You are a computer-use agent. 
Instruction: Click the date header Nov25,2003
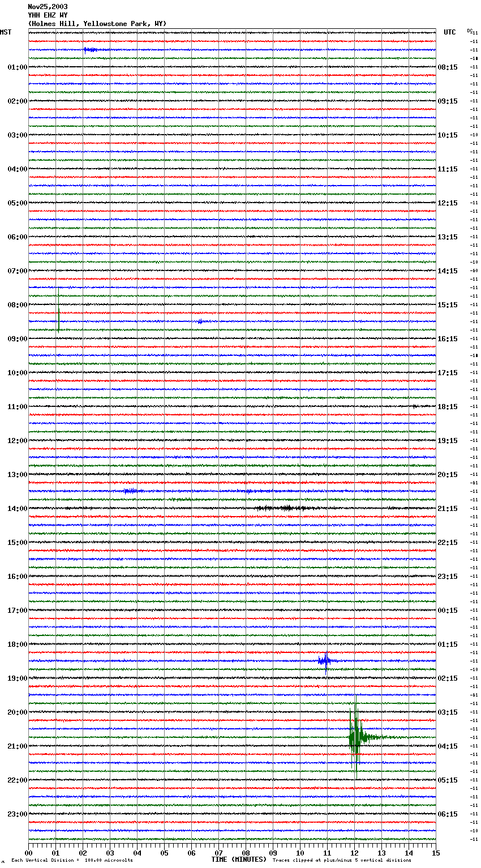(x=48, y=7)
